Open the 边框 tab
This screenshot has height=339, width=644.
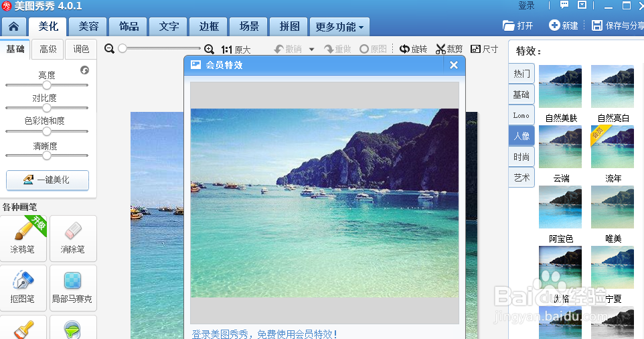point(209,27)
